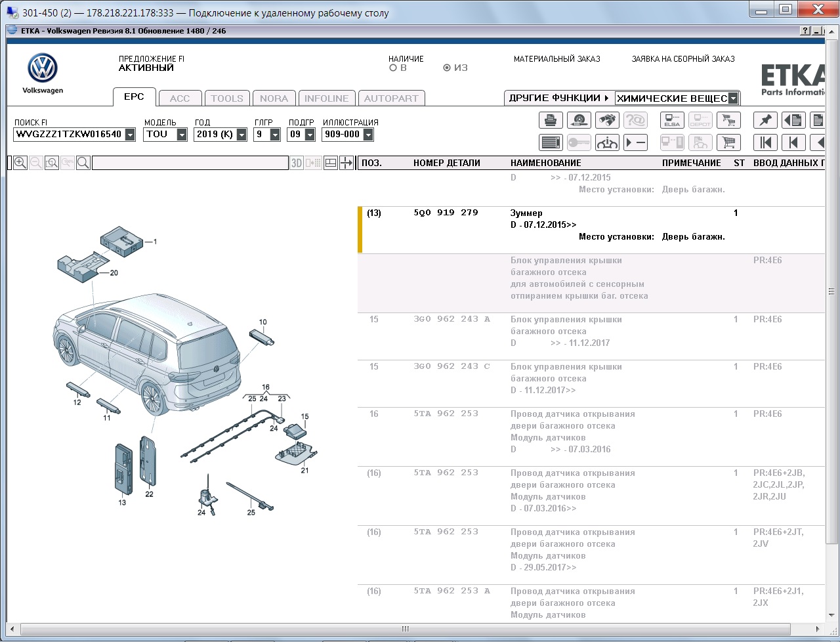Viewport: 840px width, 642px height.
Task: Open the AUTOPART tab
Action: point(391,98)
